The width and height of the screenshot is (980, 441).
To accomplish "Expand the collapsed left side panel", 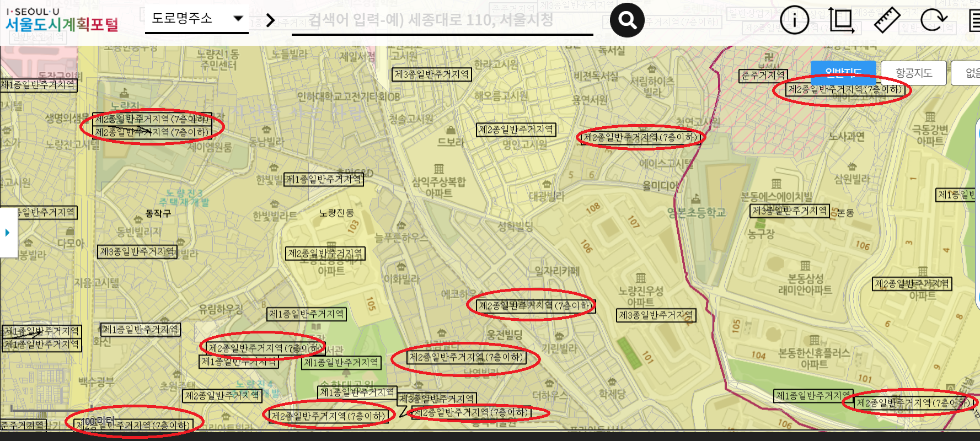I will (x=8, y=233).
